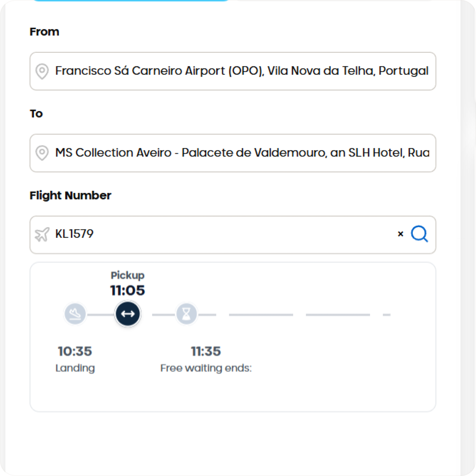Edit the MS Collection Aveiro destination field
The width and height of the screenshot is (476, 476).
point(242,153)
